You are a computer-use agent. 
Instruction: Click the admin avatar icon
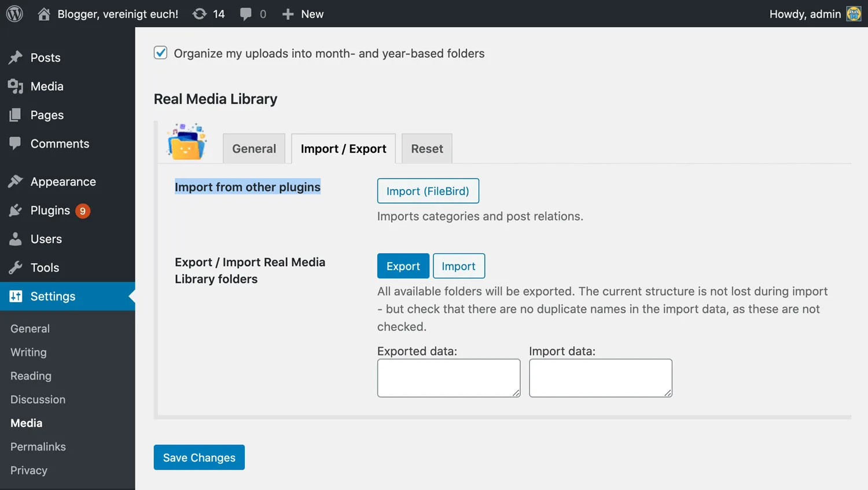click(854, 14)
